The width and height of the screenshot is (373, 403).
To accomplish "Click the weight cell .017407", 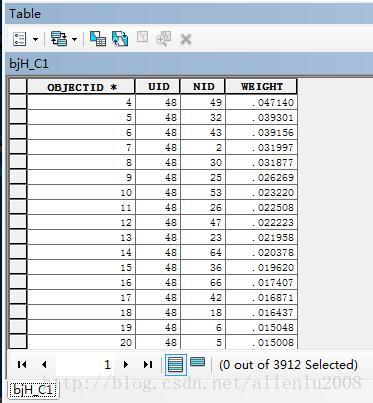I will (x=261, y=282).
